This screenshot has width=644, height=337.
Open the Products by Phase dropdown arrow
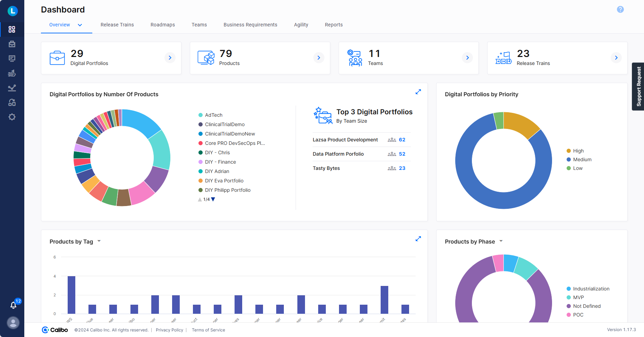(501, 240)
